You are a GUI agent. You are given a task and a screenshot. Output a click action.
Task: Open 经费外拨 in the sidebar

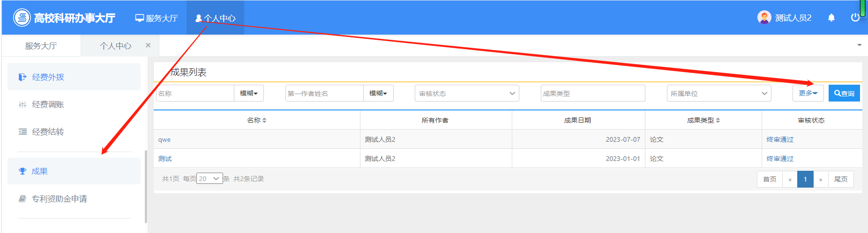(x=48, y=77)
